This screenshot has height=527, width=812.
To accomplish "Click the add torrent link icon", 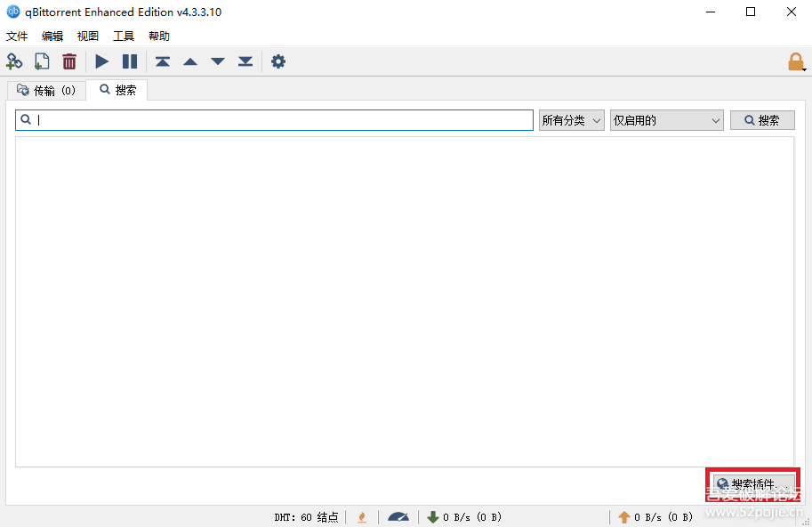I will (x=14, y=61).
